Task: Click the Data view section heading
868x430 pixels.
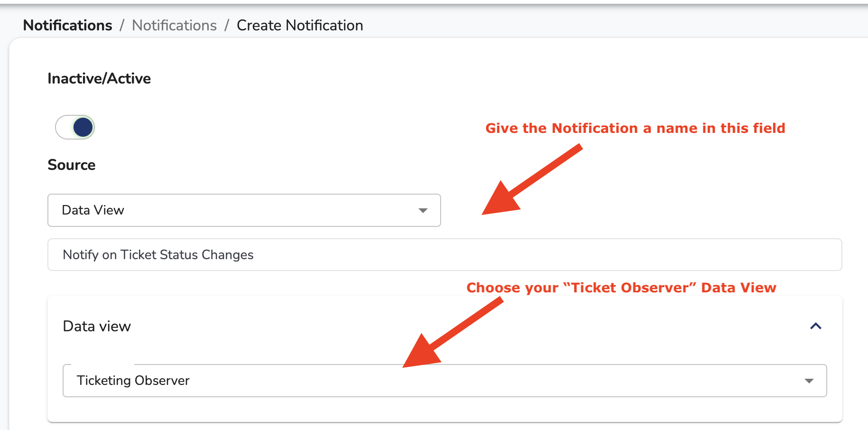Action: (97, 327)
